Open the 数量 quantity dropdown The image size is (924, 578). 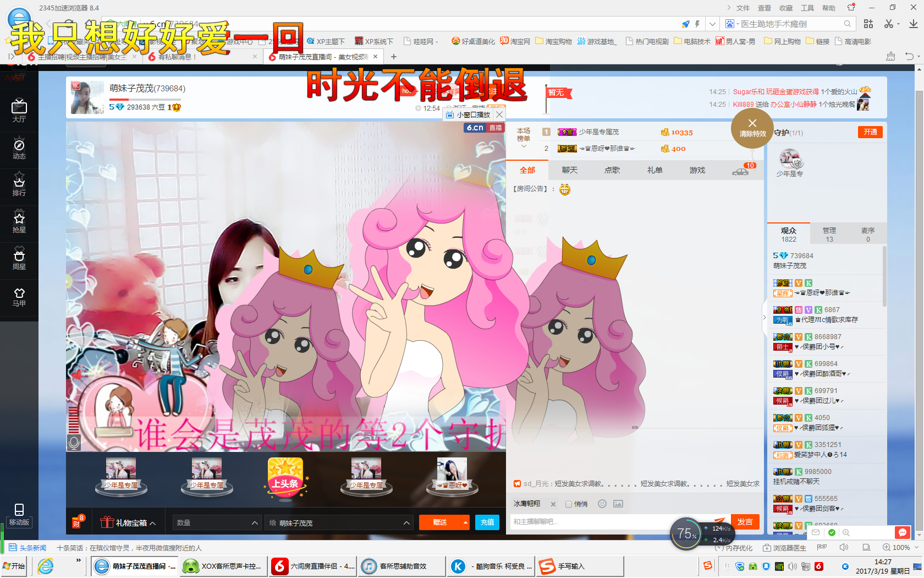pos(217,522)
